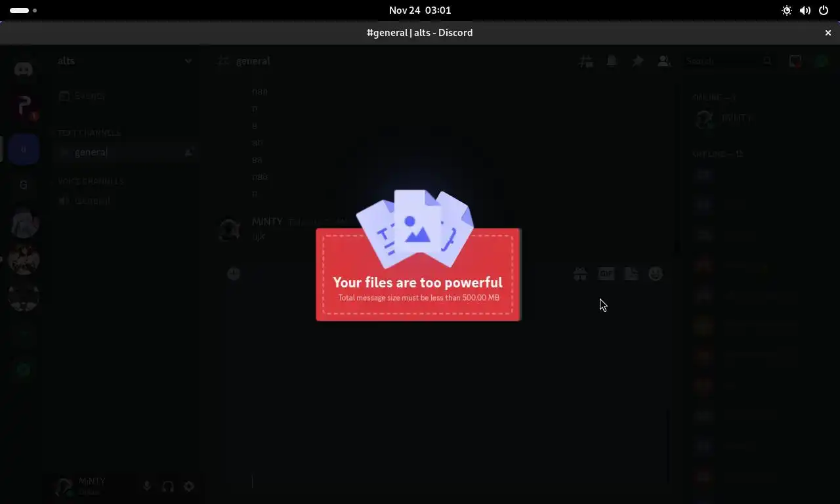Open the sticker picker icon
This screenshot has height=504, width=840.
click(x=631, y=274)
